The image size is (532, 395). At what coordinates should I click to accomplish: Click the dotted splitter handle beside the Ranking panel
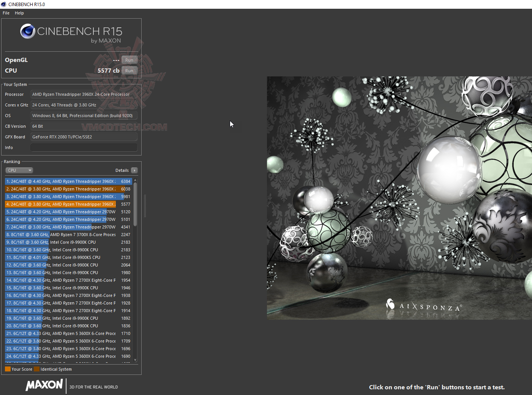click(145, 206)
